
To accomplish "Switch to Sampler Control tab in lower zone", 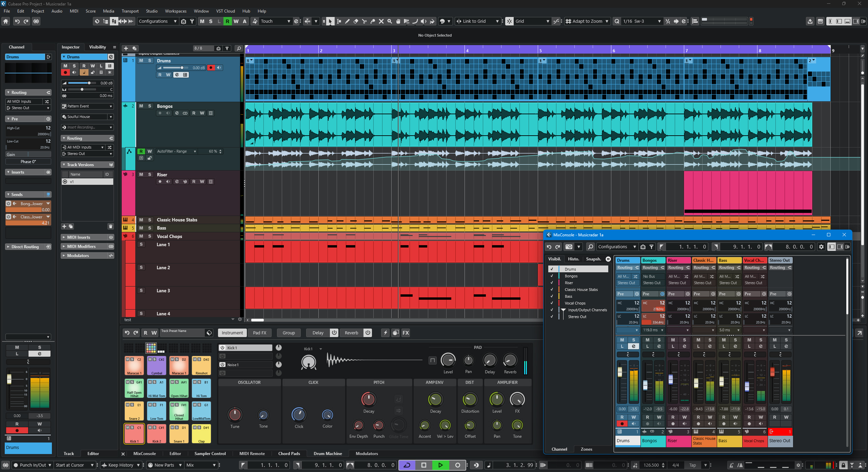I will point(210,454).
